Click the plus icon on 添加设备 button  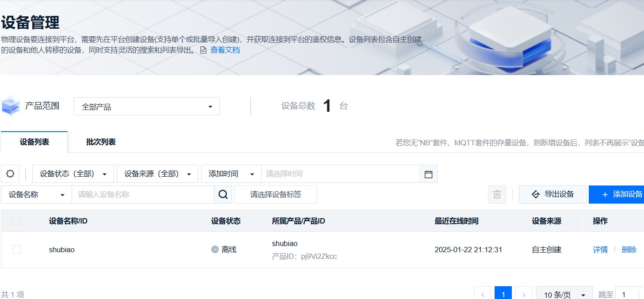pos(606,194)
